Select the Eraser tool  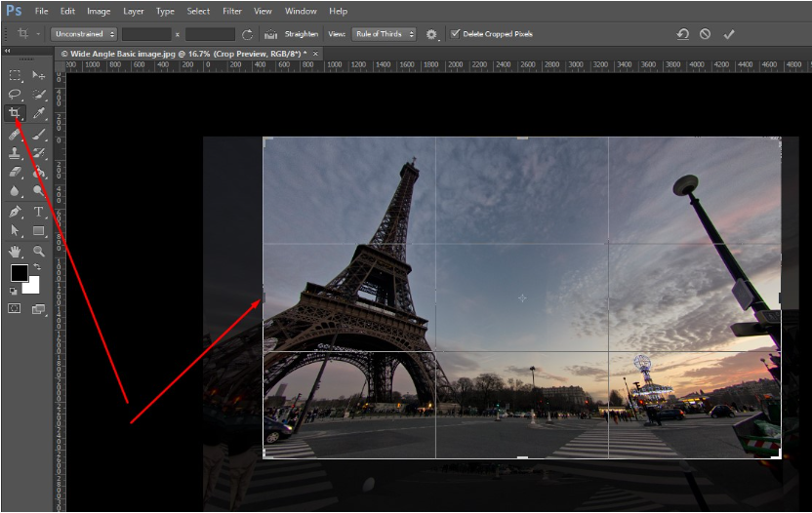tap(15, 172)
